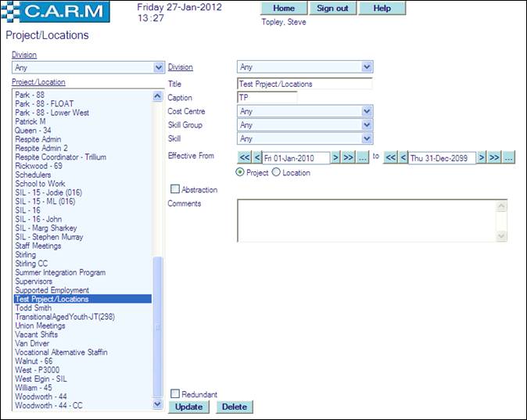Enable the Abstraction checkbox
Screen dimensions: 527x420
click(x=175, y=189)
